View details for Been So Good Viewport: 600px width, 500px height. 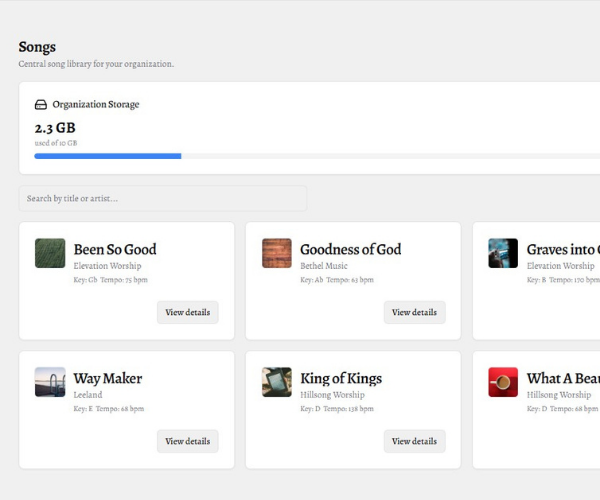(188, 312)
